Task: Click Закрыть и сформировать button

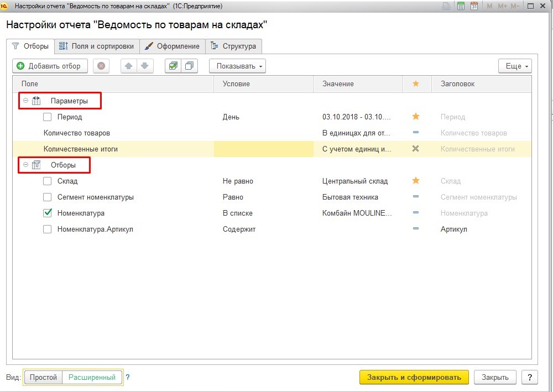Action: (414, 377)
